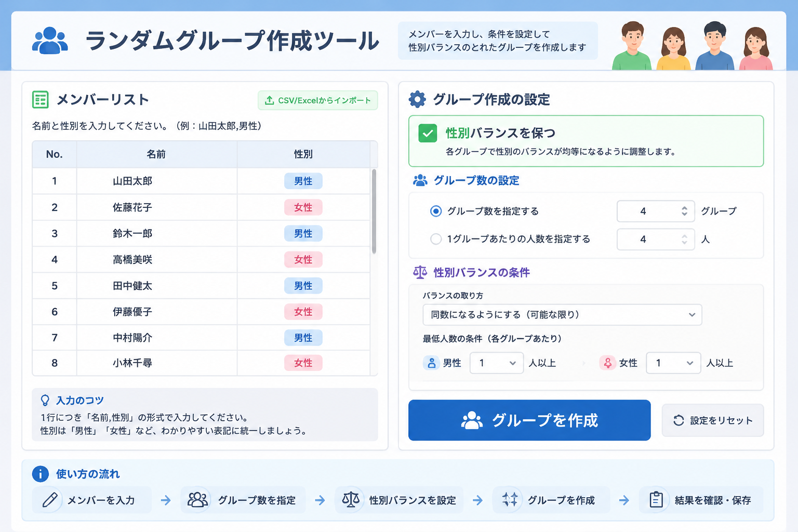Click the scale icon in 性別バランスを設定 step
The image size is (798, 532).
[351, 500]
